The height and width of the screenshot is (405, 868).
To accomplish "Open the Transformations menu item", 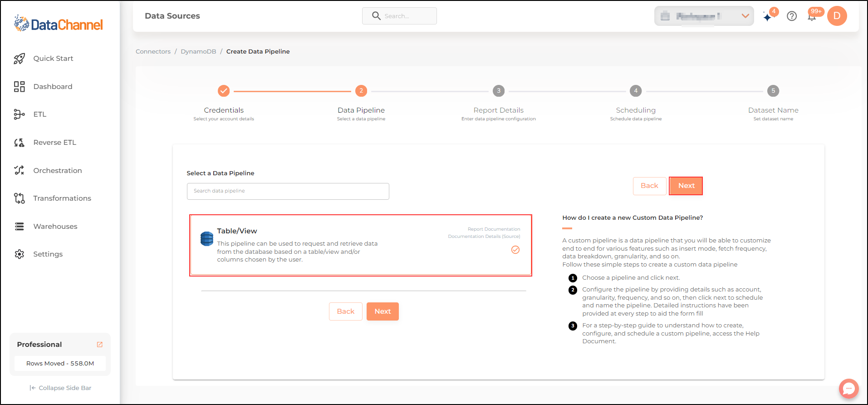I will coord(62,198).
